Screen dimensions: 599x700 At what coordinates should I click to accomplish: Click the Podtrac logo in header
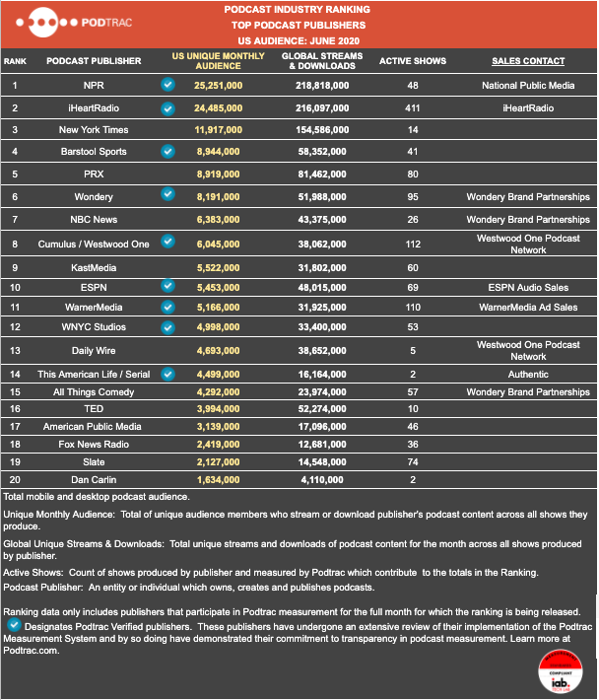[74, 23]
